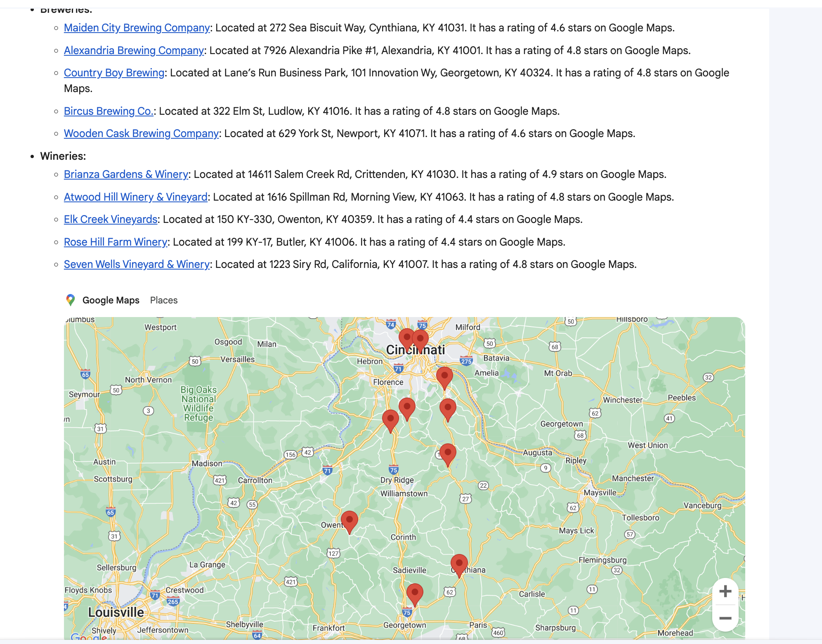Image resolution: width=822 pixels, height=644 pixels.
Task: Click the Places label beside Google Maps
Action: [164, 300]
